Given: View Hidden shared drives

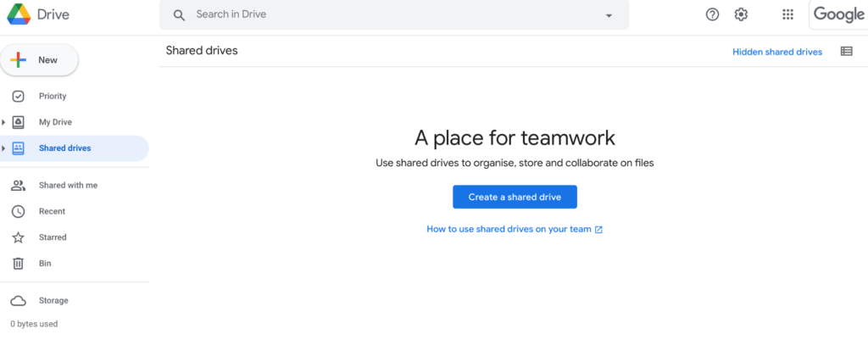Looking at the screenshot, I should (x=777, y=52).
